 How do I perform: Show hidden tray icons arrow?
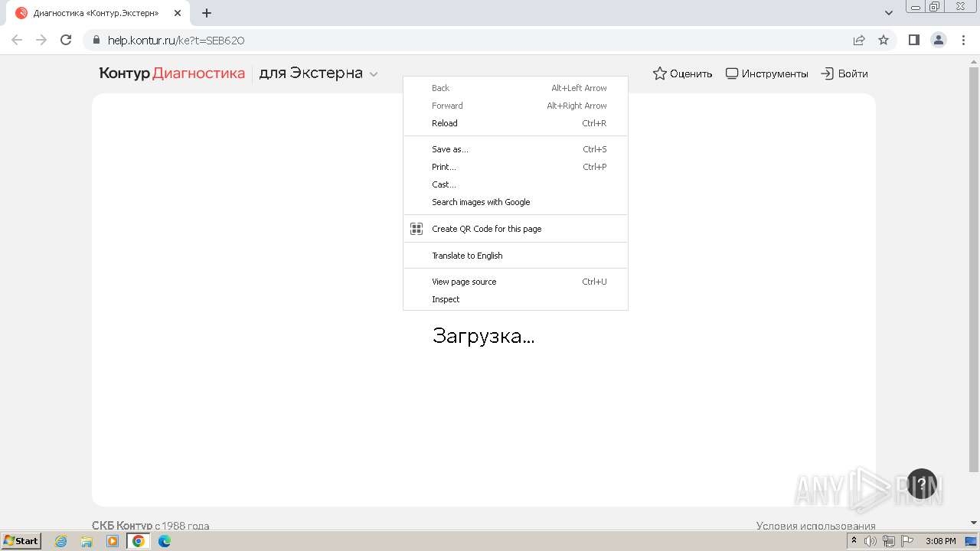click(854, 541)
